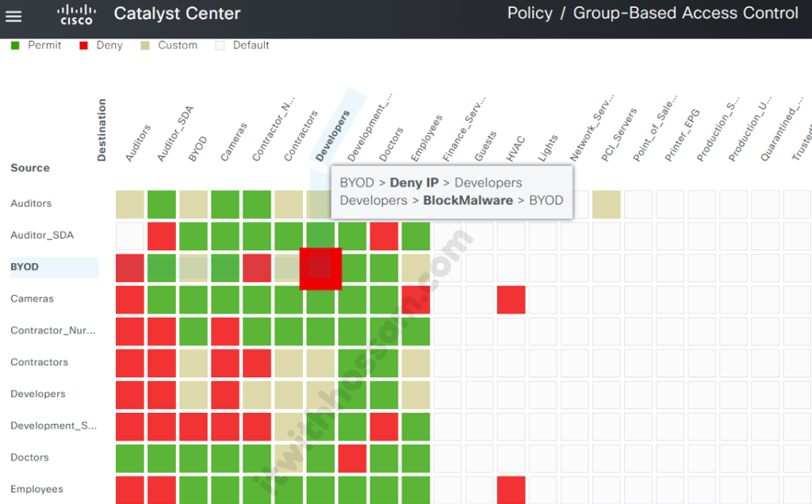Open the Auditor_SDA to Auditor_SDA deny cell
Screen dimensions: 812x504
click(x=162, y=236)
